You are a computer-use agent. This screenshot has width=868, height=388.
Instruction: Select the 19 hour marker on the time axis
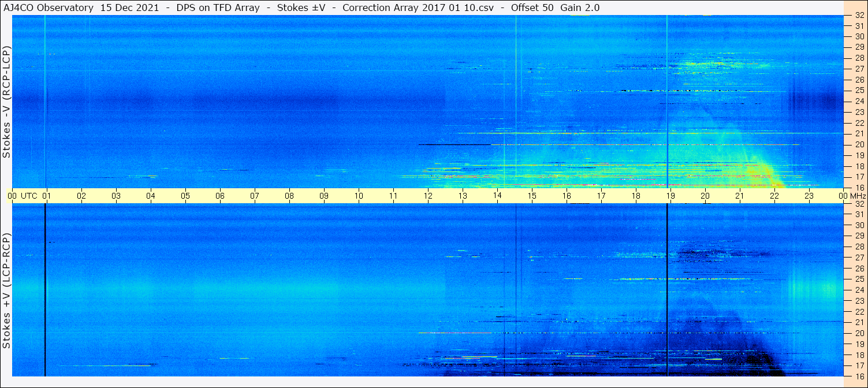(670, 196)
